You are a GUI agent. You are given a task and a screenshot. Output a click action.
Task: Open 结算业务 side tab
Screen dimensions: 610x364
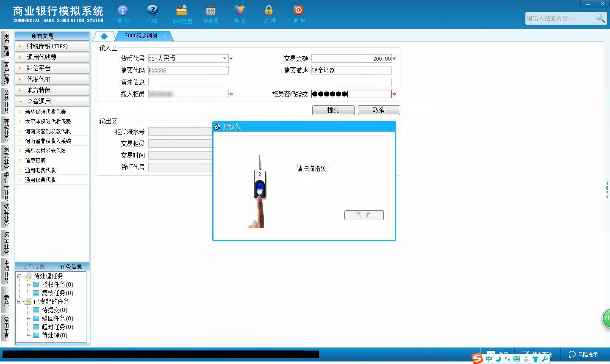click(6, 215)
